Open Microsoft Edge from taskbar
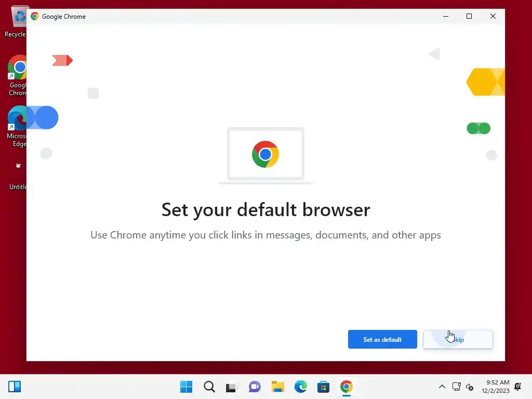Viewport: 532px width, 399px height. pyautogui.click(x=301, y=387)
